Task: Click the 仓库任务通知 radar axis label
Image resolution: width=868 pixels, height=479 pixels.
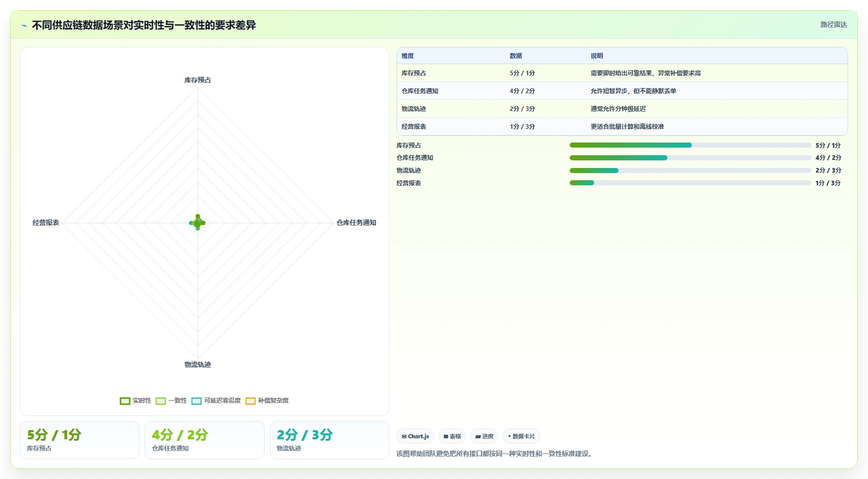Action: tap(356, 222)
